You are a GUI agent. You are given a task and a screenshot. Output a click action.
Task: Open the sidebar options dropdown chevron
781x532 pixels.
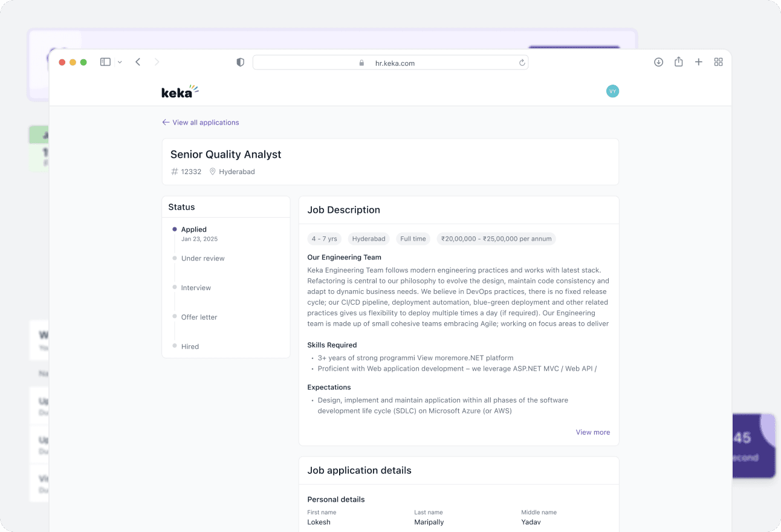click(x=120, y=62)
